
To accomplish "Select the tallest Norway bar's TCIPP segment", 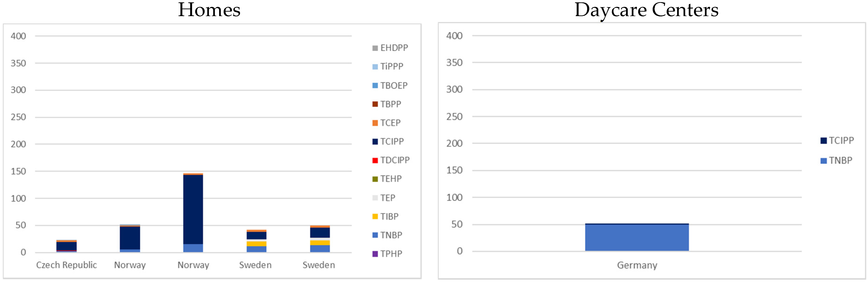I will point(193,209).
